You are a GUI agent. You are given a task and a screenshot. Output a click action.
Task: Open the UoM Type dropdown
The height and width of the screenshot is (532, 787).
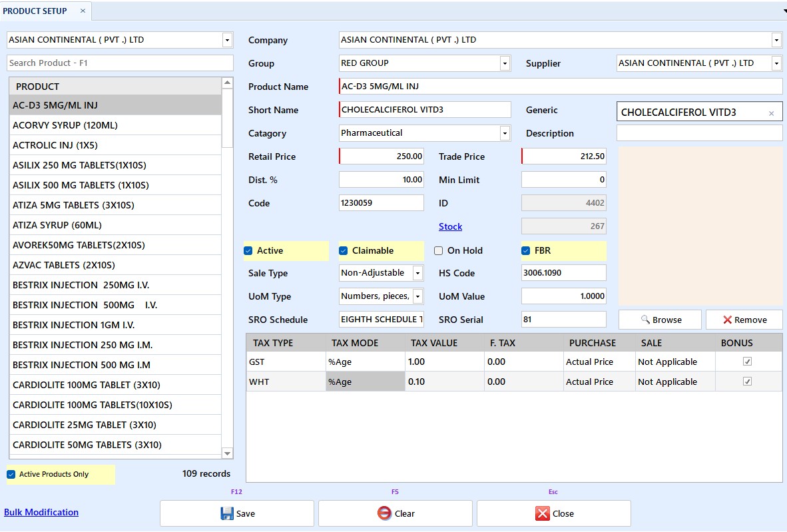[417, 296]
